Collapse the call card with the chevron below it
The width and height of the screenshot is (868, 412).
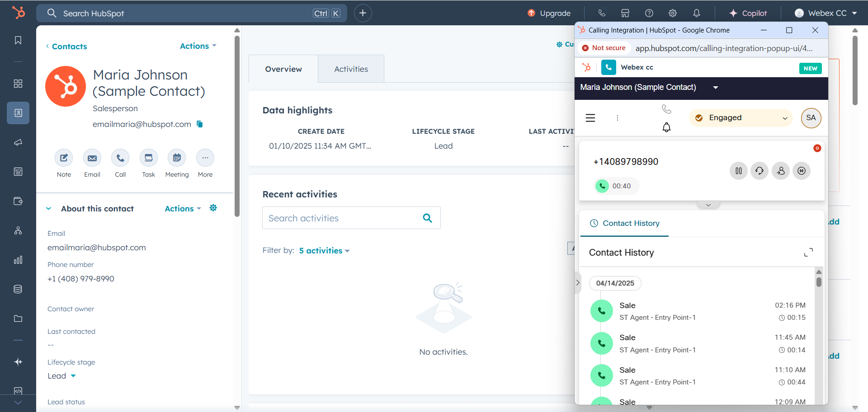coord(708,205)
